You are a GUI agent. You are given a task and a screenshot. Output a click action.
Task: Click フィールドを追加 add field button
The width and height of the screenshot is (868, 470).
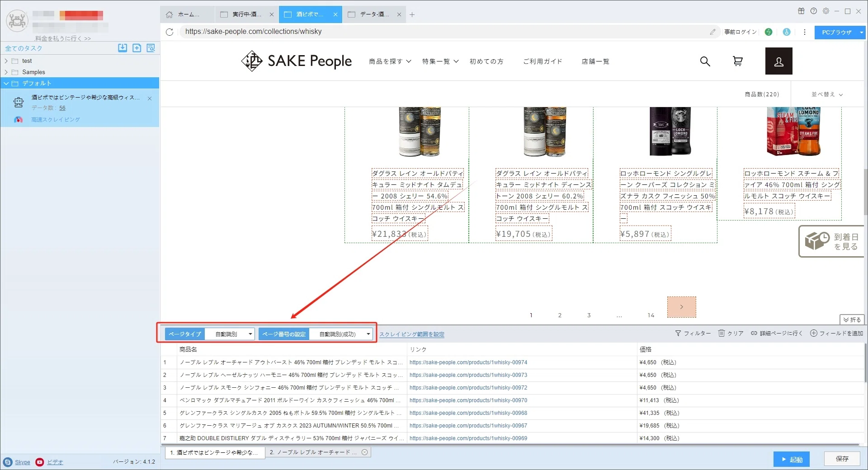pyautogui.click(x=836, y=334)
